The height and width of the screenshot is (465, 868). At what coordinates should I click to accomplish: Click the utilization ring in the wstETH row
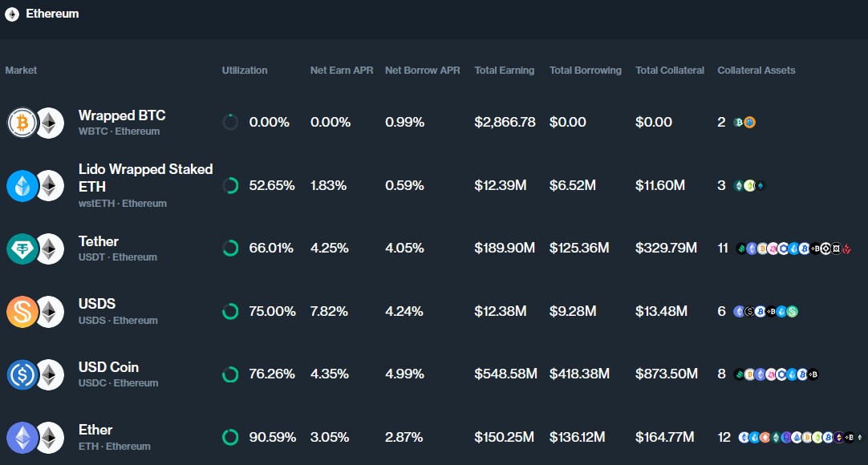coord(230,186)
